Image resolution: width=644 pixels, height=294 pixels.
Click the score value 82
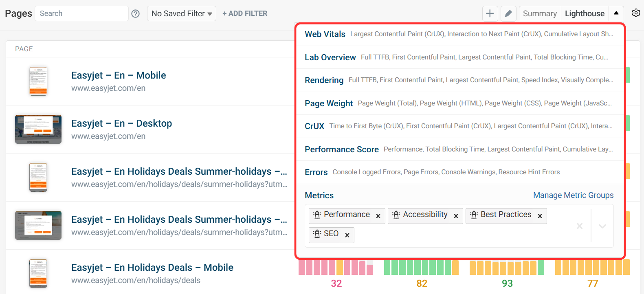422,283
